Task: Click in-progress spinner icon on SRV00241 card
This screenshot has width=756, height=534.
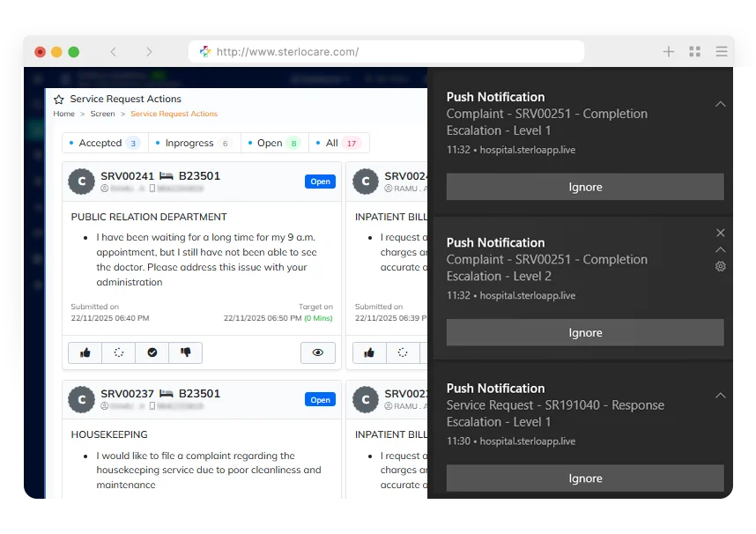Action: [x=119, y=352]
